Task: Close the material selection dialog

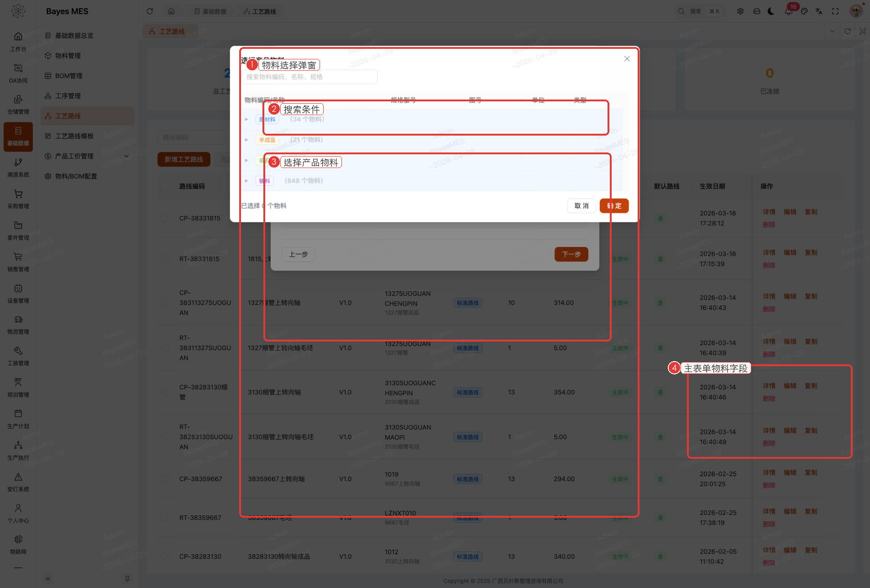Action: [627, 58]
